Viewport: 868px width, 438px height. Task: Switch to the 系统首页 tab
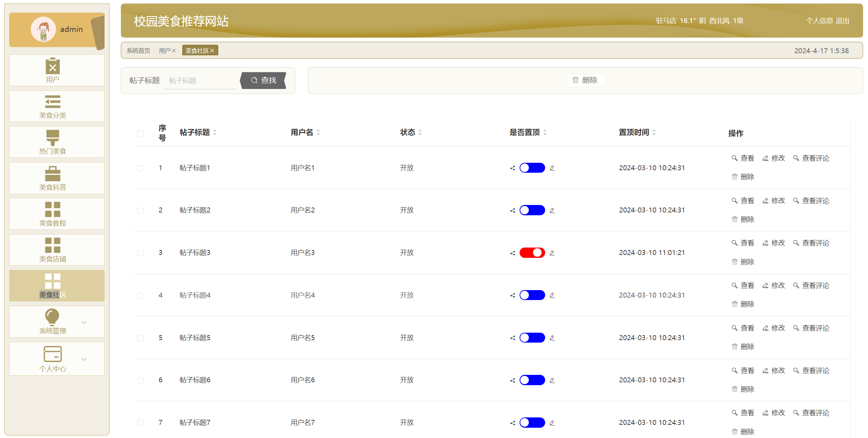(x=138, y=51)
